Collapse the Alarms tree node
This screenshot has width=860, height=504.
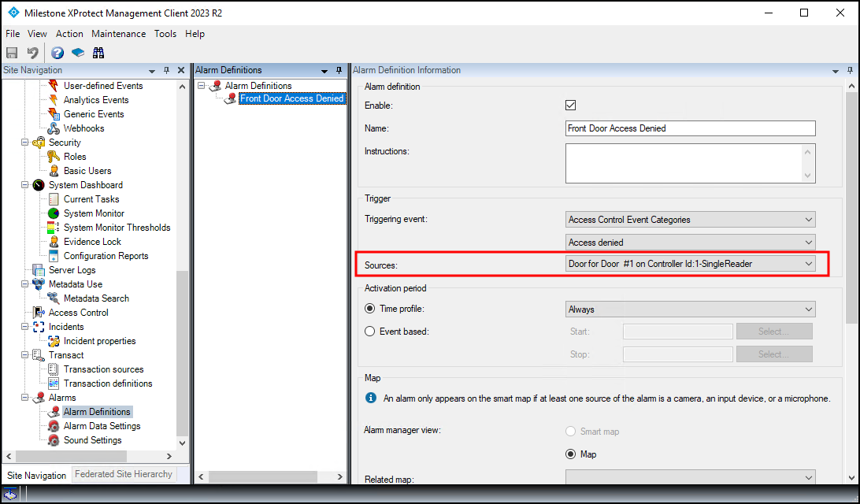24,398
